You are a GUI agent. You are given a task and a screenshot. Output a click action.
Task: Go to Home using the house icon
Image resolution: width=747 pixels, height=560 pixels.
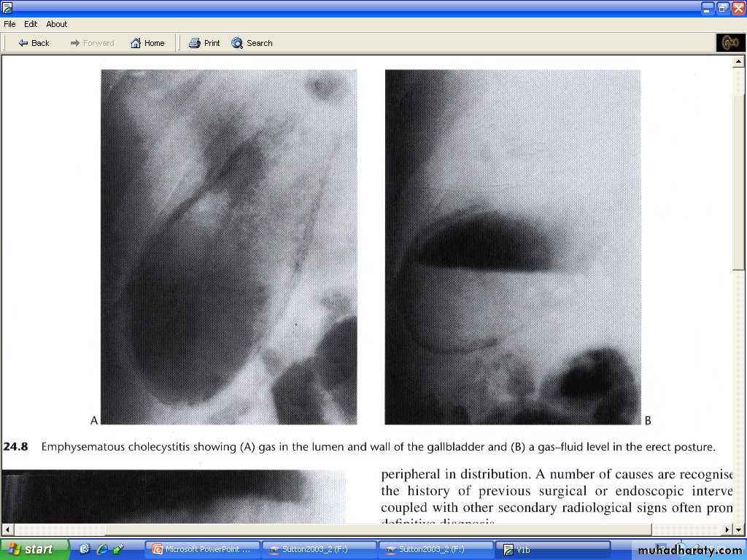(147, 43)
